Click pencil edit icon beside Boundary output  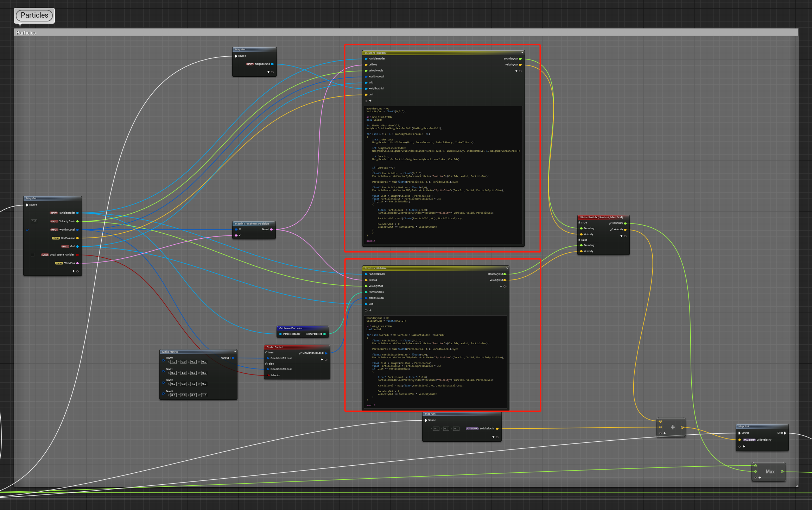pos(610,223)
